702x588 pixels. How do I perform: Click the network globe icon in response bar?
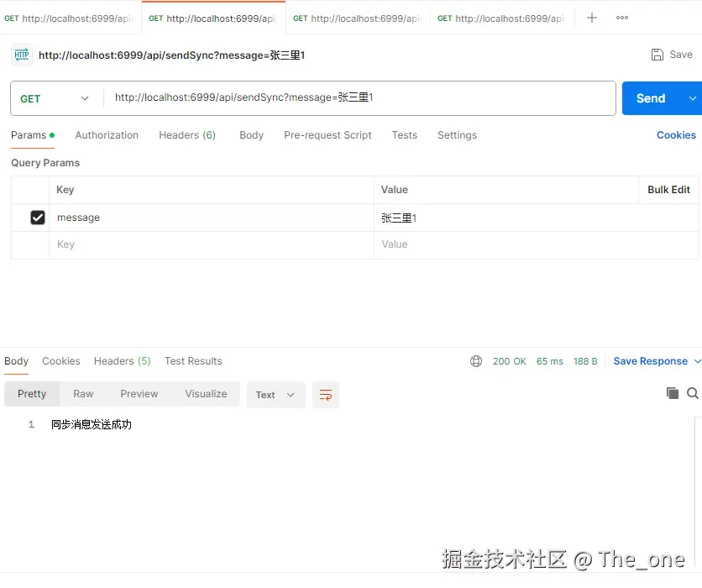tap(476, 361)
